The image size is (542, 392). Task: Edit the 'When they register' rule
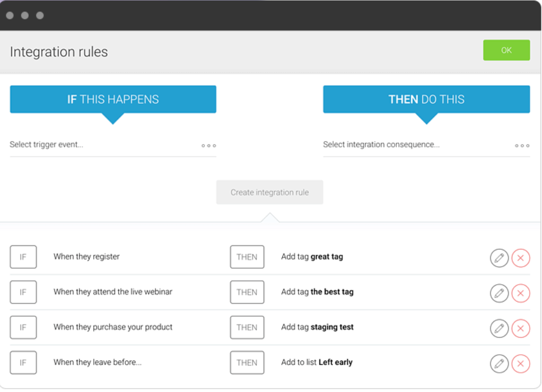pyautogui.click(x=499, y=258)
